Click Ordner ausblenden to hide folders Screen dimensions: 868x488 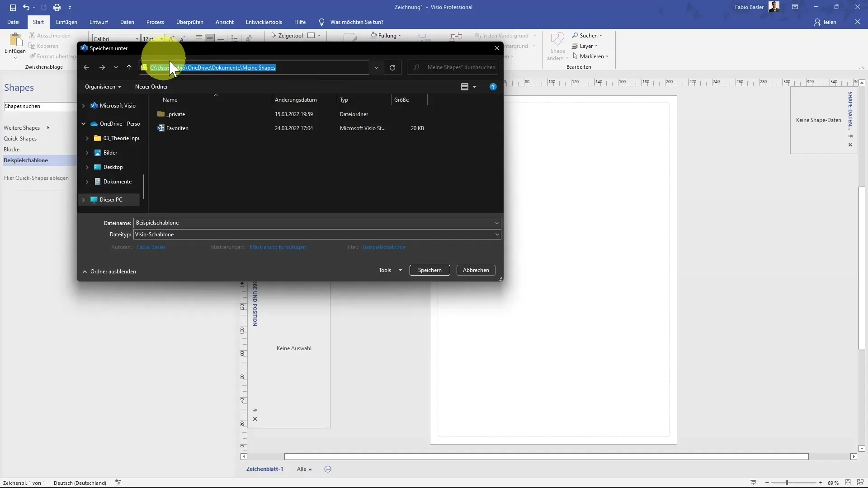(x=109, y=272)
